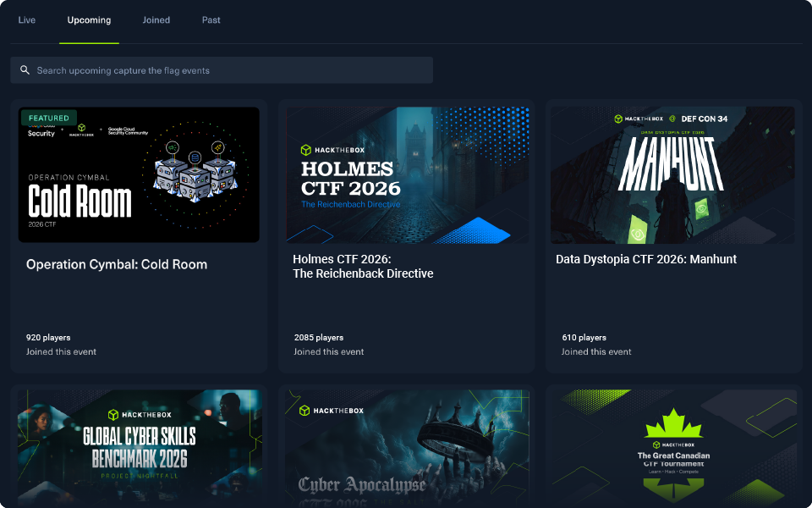The width and height of the screenshot is (812, 508).
Task: Open the Cold Room banner thumbnail
Action: (139, 174)
